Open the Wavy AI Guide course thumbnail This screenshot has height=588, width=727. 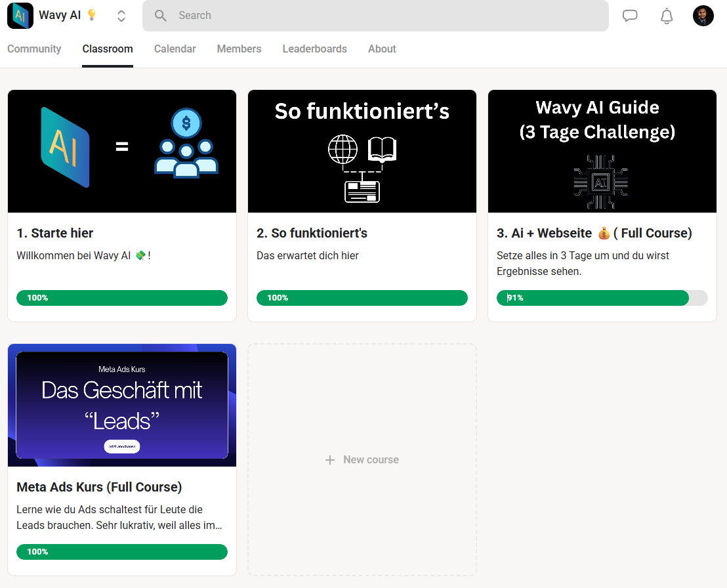coord(602,151)
